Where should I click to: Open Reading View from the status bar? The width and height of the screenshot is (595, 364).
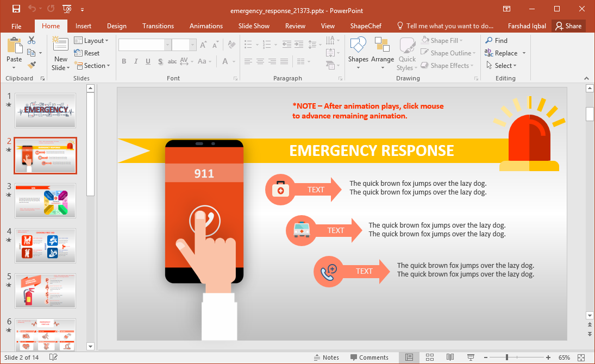pyautogui.click(x=450, y=357)
